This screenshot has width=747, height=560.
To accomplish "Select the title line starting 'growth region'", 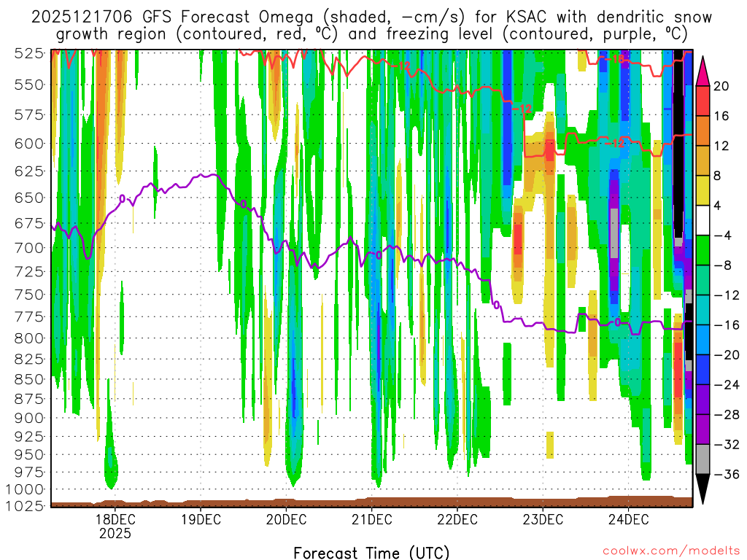I will [x=371, y=34].
